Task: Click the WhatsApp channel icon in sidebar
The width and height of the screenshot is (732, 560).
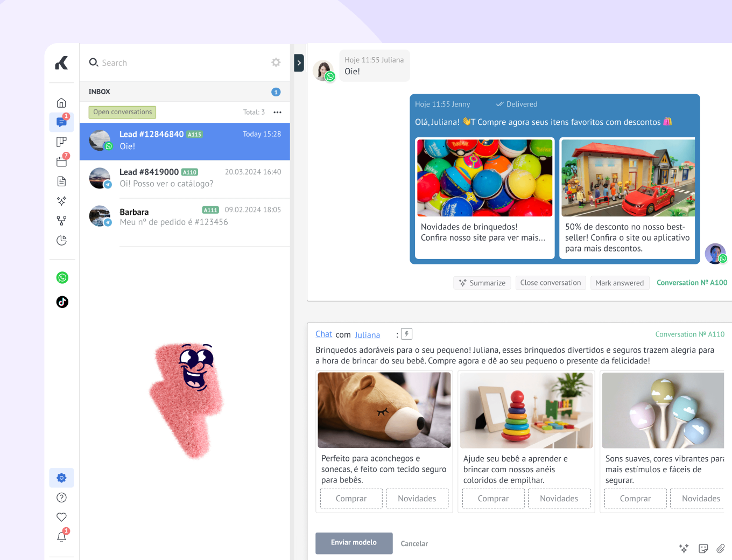Action: (x=62, y=277)
